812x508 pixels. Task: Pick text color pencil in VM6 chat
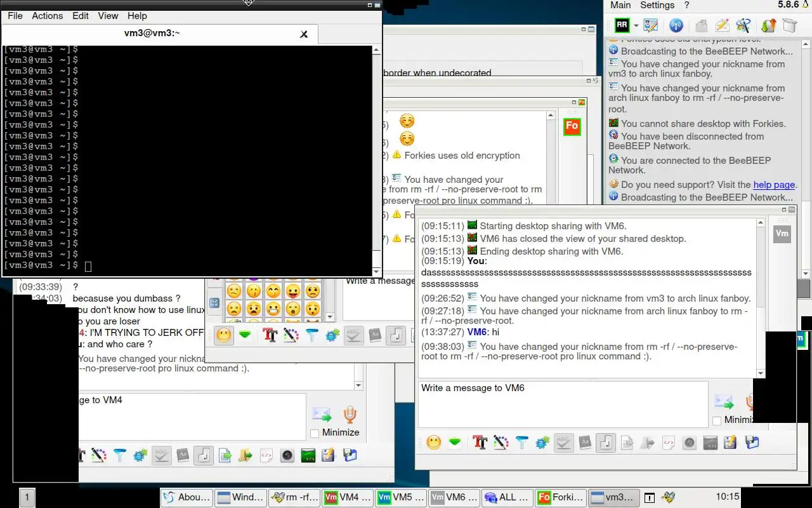[x=501, y=443]
